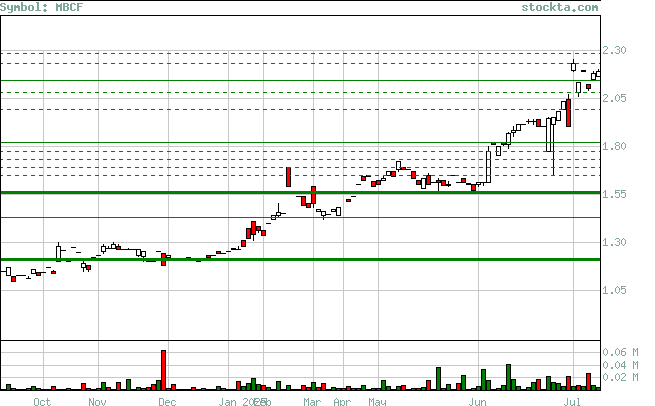Click the 0.02 M volume axis label
This screenshot has height=406, width=655.
click(x=620, y=378)
